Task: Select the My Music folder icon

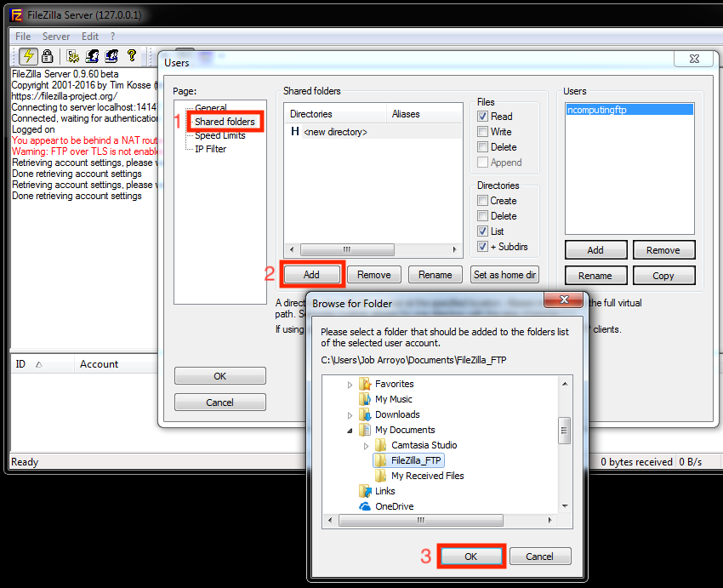Action: click(x=365, y=399)
